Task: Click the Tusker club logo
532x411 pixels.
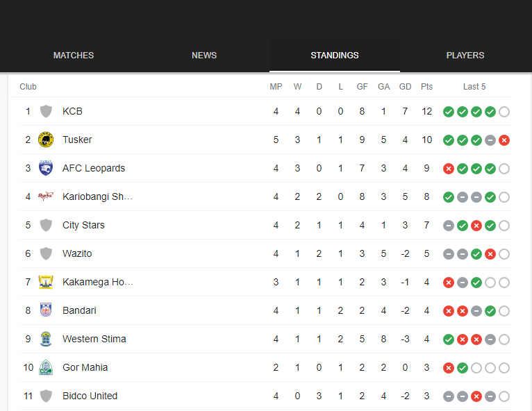Action: pos(46,140)
